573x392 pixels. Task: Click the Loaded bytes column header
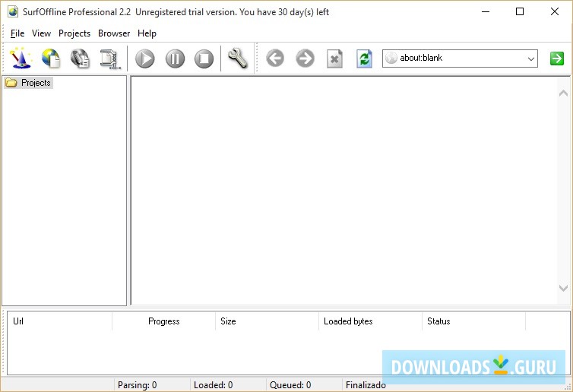point(371,321)
